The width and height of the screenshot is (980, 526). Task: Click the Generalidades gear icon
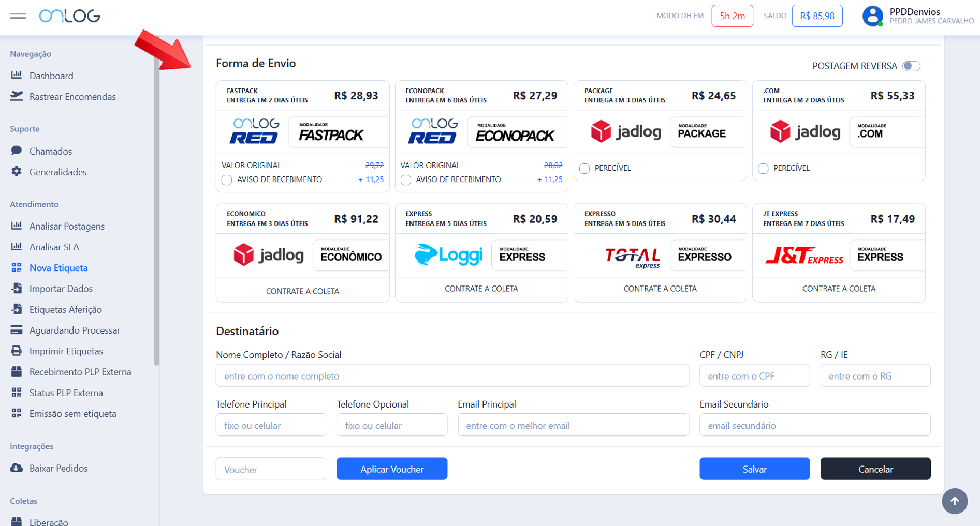(17, 171)
